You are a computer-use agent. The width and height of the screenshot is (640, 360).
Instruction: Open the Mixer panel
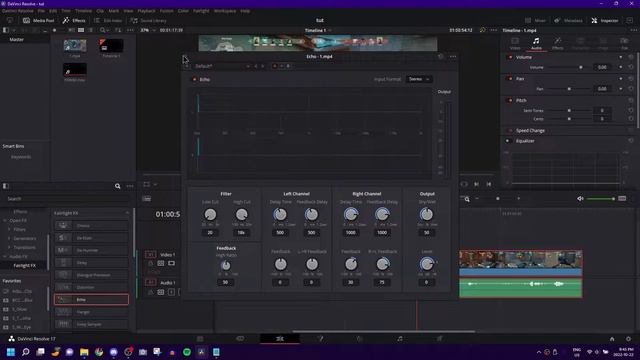tap(535, 20)
